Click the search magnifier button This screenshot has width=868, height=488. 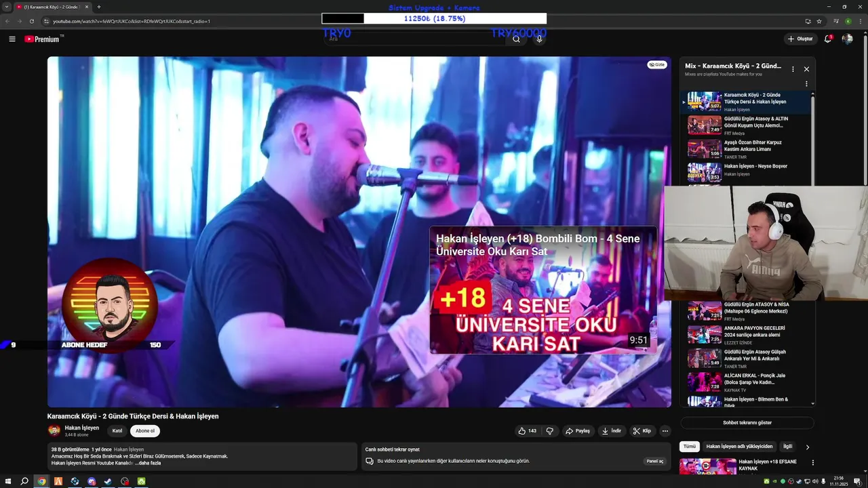click(516, 39)
